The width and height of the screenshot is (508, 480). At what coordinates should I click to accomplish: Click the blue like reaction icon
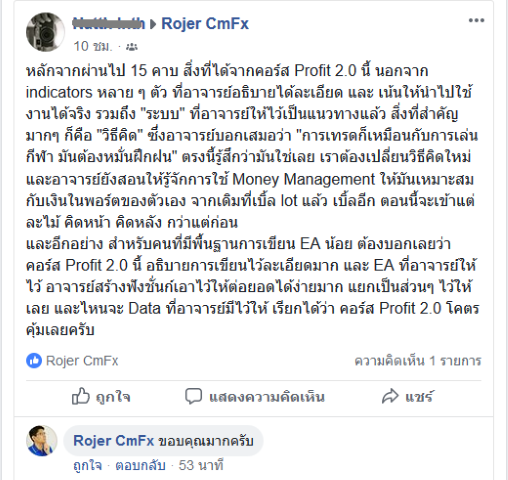coord(34,361)
